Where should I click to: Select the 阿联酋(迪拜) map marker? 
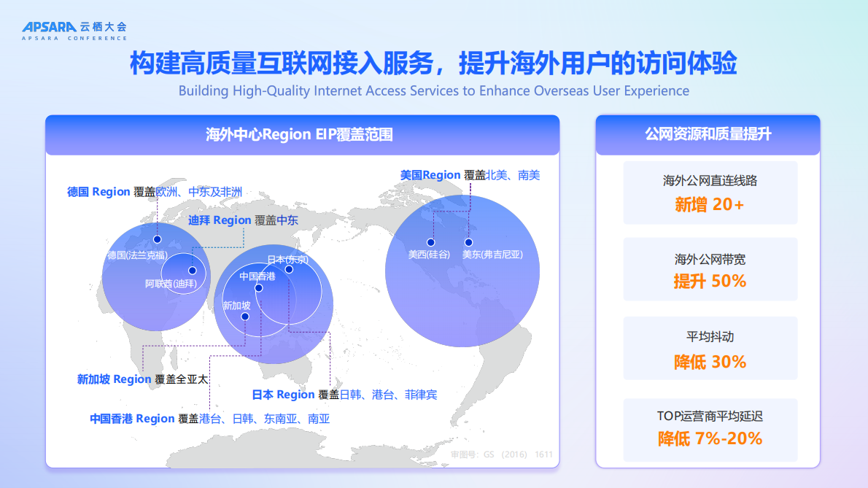[194, 271]
